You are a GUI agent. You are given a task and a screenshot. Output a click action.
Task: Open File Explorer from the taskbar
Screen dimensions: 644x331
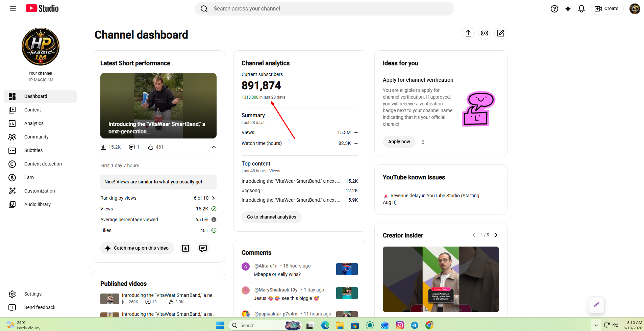coord(340,325)
